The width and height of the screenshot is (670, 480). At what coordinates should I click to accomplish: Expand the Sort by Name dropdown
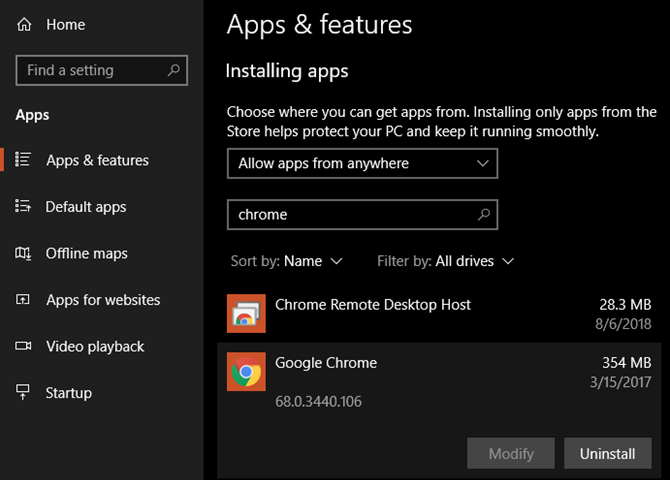coord(312,261)
